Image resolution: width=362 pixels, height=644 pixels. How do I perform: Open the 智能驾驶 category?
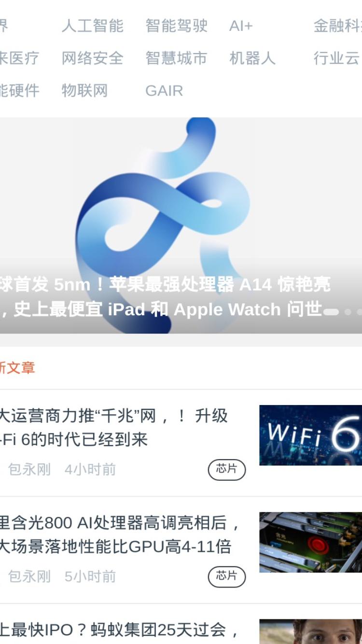(176, 26)
